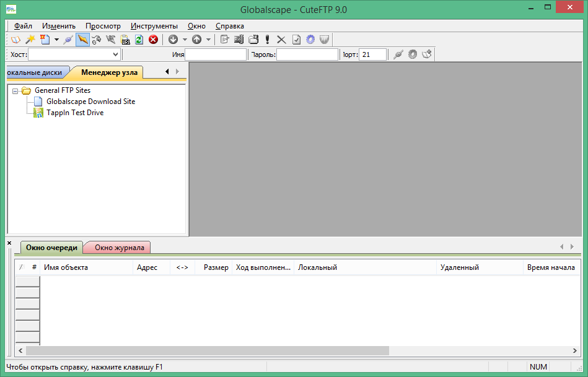The image size is (588, 377).
Task: Select TappIn Test Drive entry
Action: (x=75, y=113)
